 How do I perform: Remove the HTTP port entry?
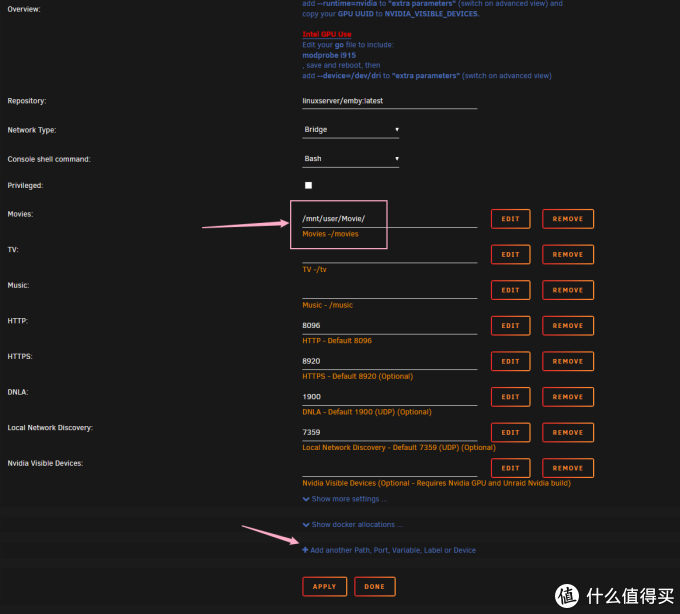tap(568, 326)
